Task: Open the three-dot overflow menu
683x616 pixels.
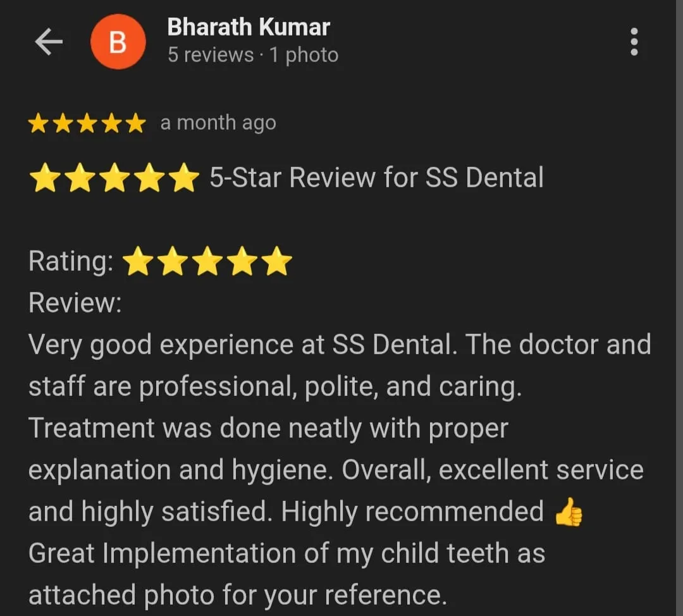Action: [634, 42]
